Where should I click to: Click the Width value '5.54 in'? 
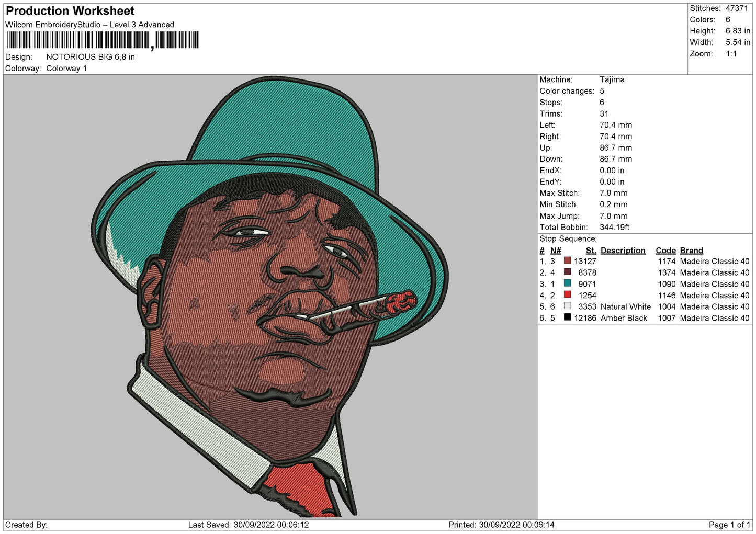point(738,42)
